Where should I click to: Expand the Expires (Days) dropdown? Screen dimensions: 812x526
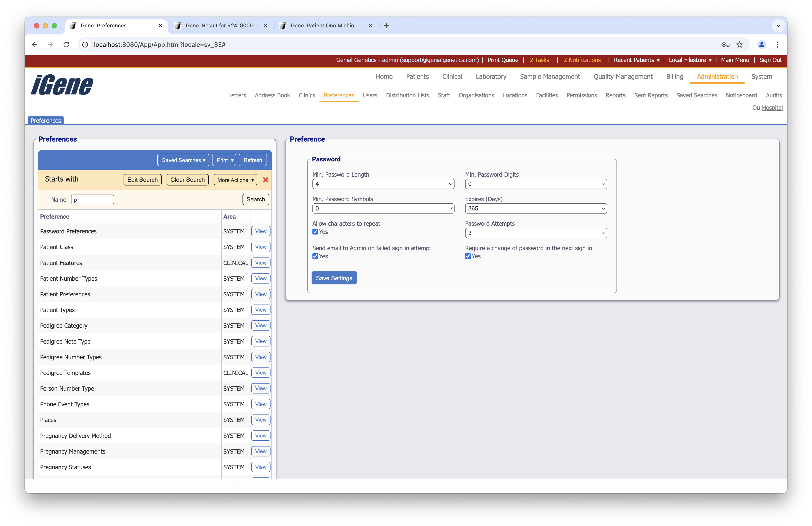tap(536, 208)
